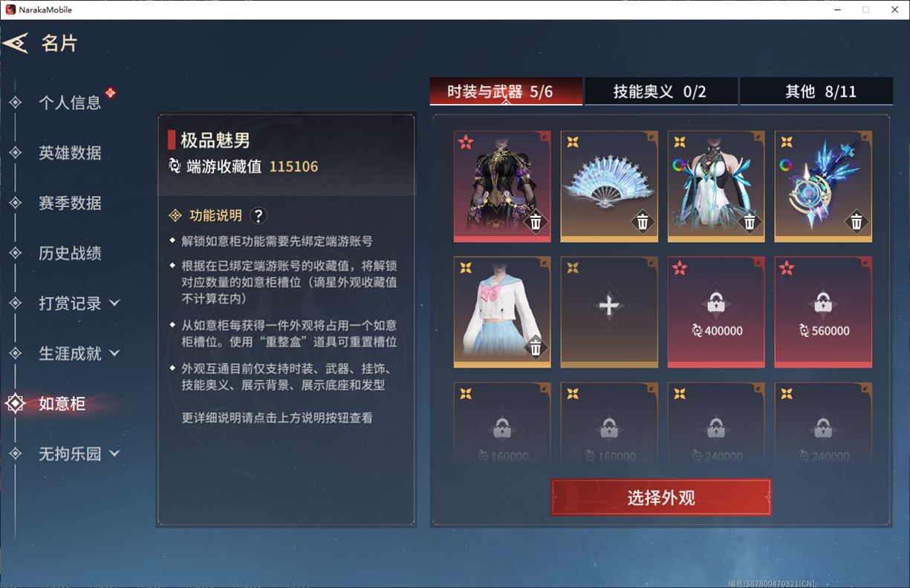The width and height of the screenshot is (910, 588).
Task: Open 个人信息 in the sidebar
Action: click(70, 102)
